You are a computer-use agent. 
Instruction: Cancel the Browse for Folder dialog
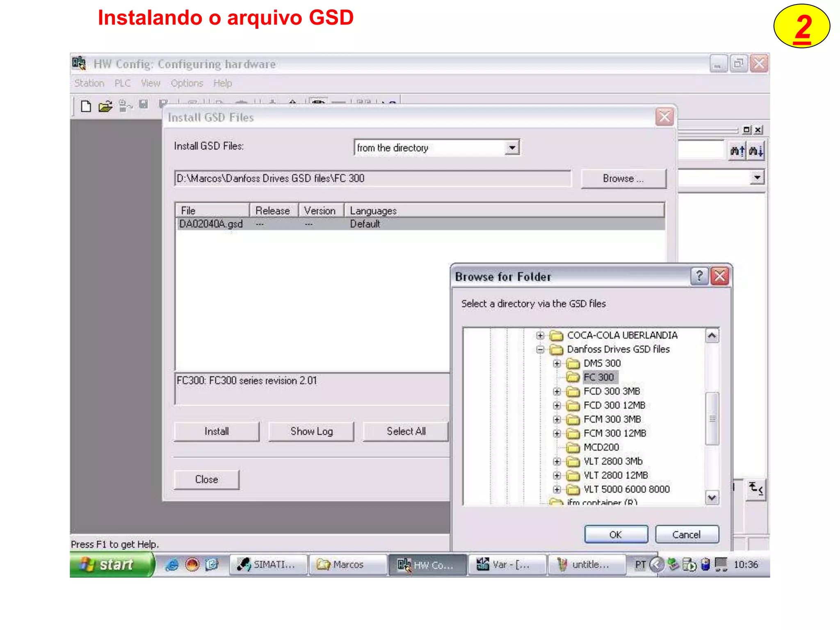[x=687, y=534]
